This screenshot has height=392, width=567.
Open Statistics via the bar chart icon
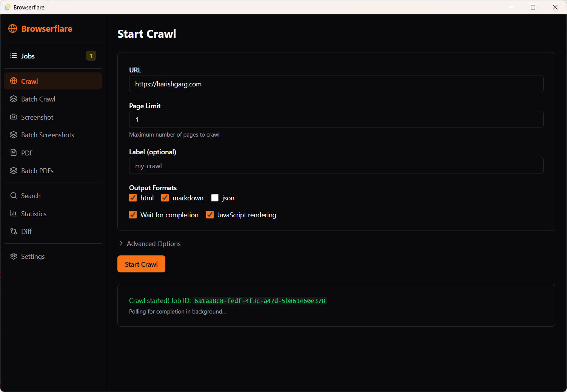(x=14, y=214)
